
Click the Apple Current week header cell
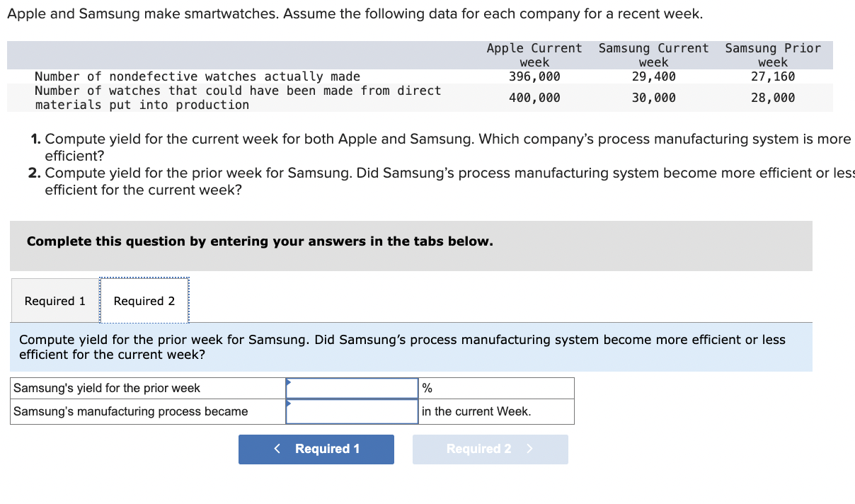(x=534, y=55)
